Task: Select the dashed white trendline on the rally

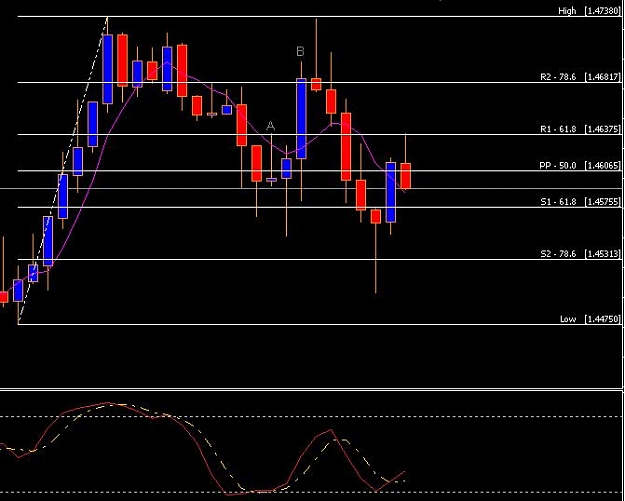Action: coord(63,169)
